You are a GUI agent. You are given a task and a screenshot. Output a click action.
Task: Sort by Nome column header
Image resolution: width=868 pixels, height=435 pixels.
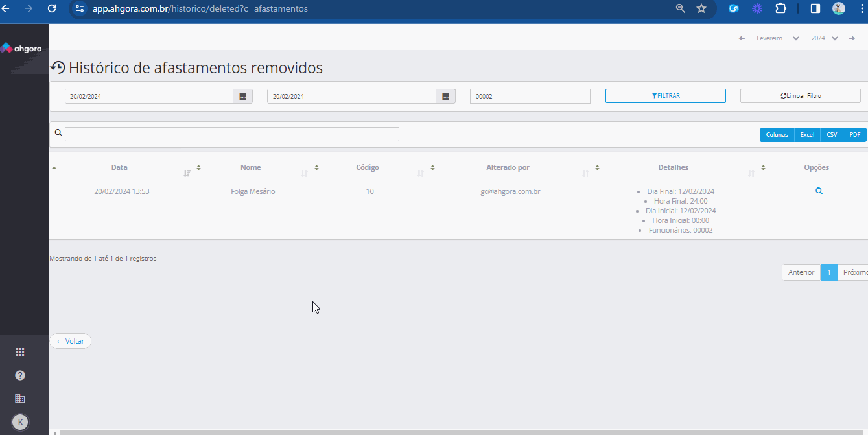251,167
